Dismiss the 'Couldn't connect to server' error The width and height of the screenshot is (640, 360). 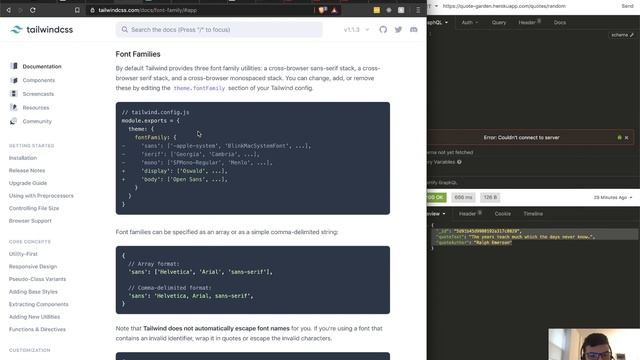coord(627,138)
